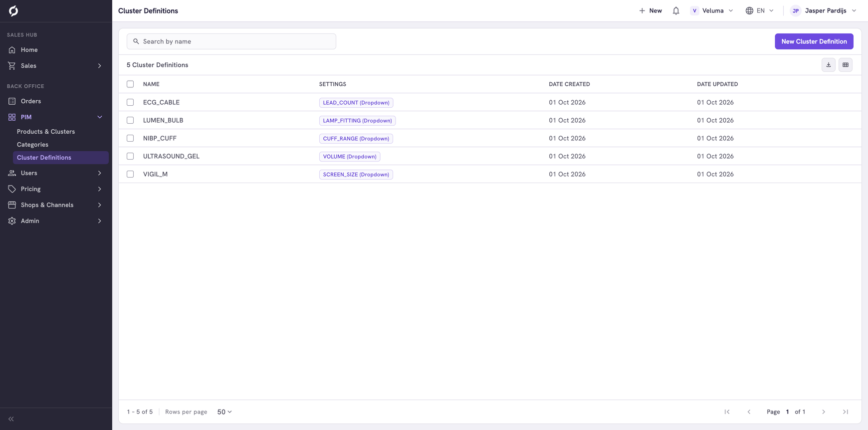Open Categories in sidebar
This screenshot has width=868, height=430.
[32, 145]
